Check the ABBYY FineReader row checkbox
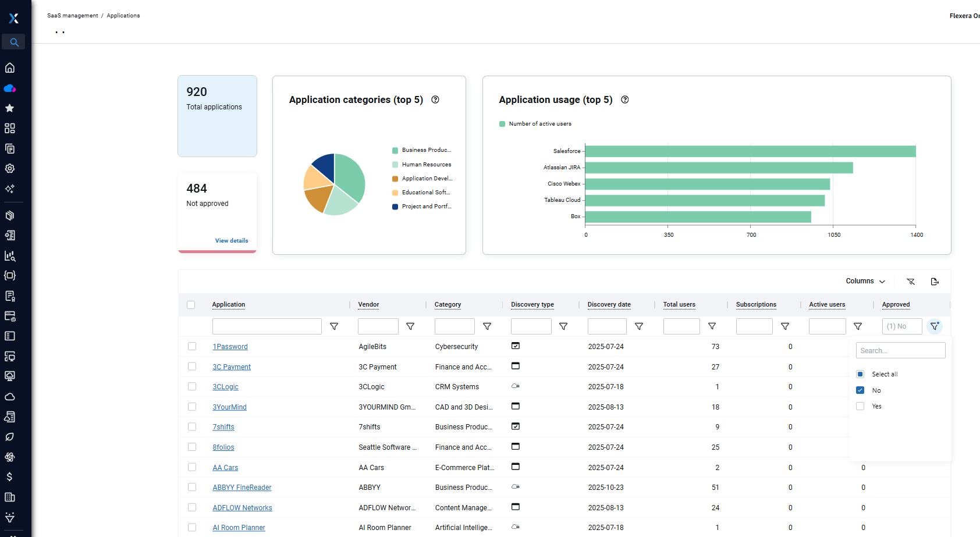This screenshot has height=537, width=980. [192, 487]
